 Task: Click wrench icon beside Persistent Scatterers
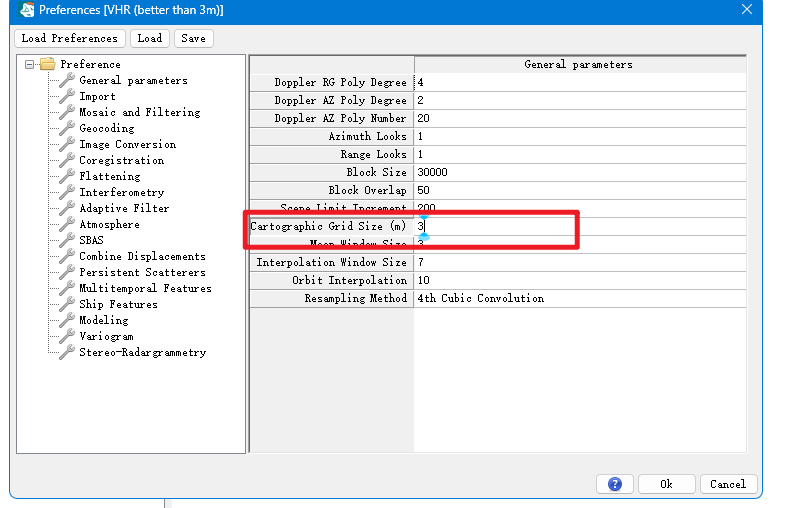coord(67,272)
